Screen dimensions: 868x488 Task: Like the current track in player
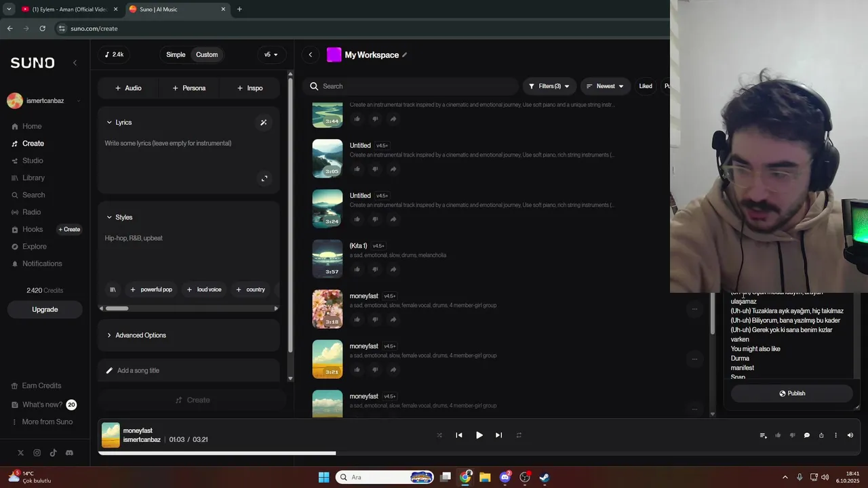[778, 435]
